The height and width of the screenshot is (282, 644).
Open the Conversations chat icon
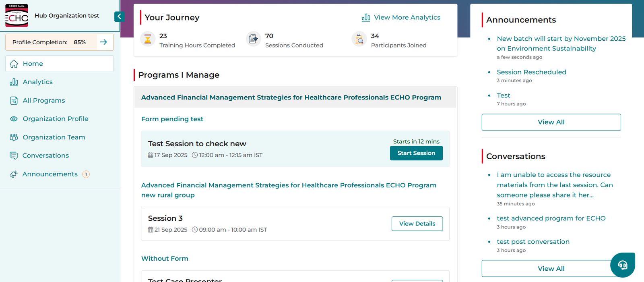14,156
